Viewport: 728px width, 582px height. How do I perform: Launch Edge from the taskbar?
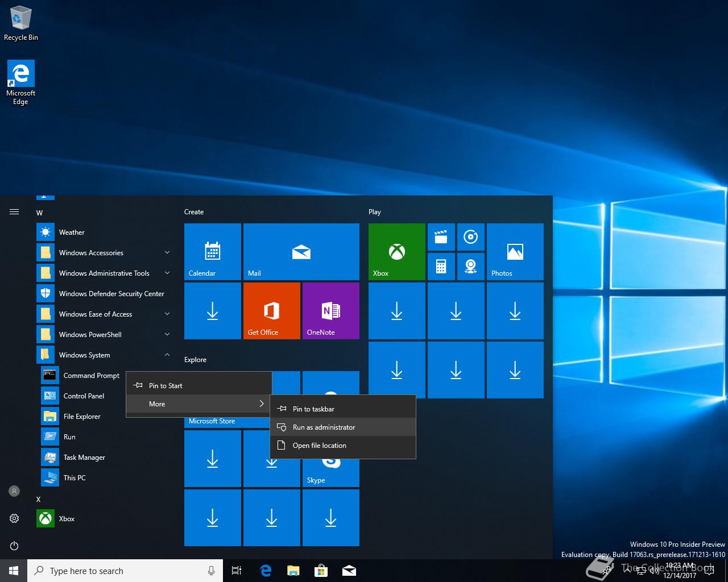click(265, 571)
